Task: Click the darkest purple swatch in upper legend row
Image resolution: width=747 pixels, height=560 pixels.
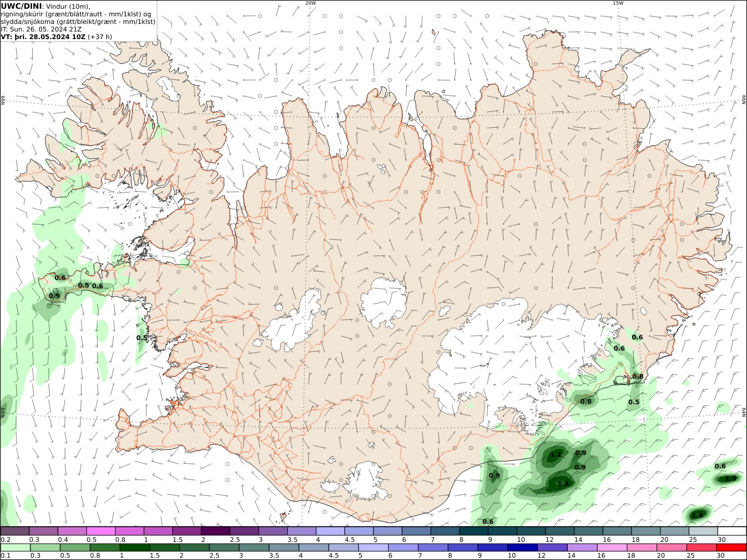Action: [215, 531]
